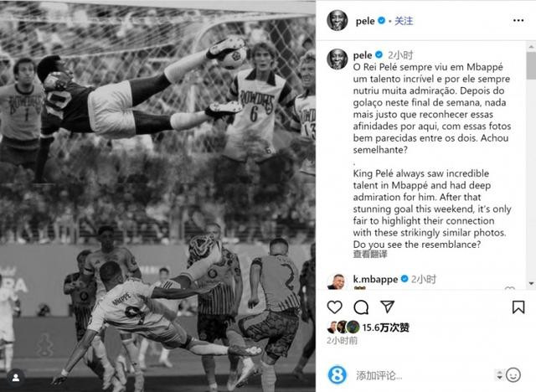This screenshot has width=536, height=392.
Task: Click the stepper arrows beside the emoji icon
Action: pyautogui.click(x=499, y=375)
